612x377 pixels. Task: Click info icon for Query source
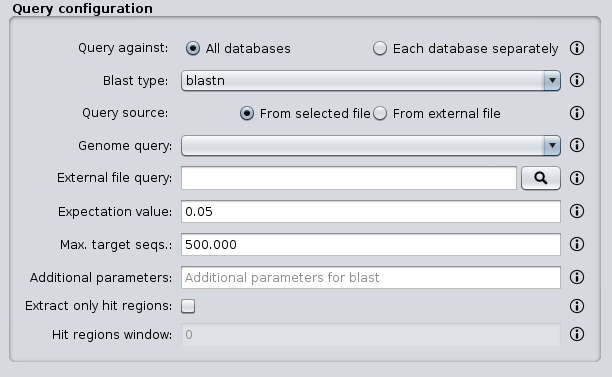577,113
